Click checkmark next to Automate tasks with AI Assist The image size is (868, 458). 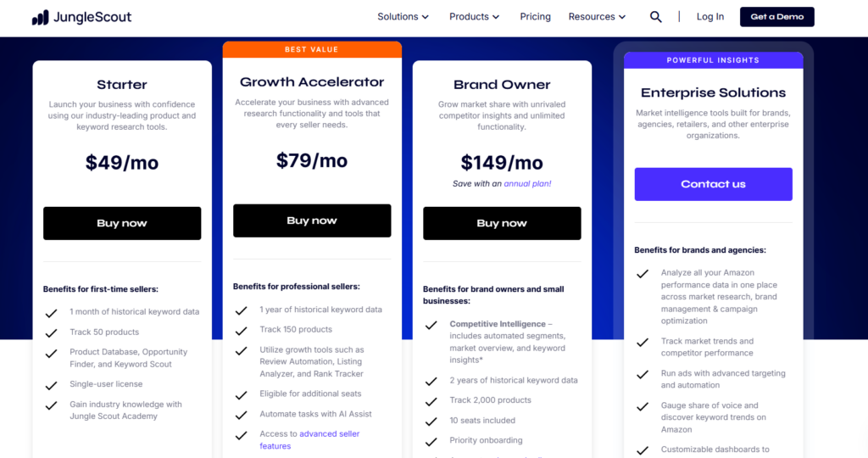tap(242, 415)
